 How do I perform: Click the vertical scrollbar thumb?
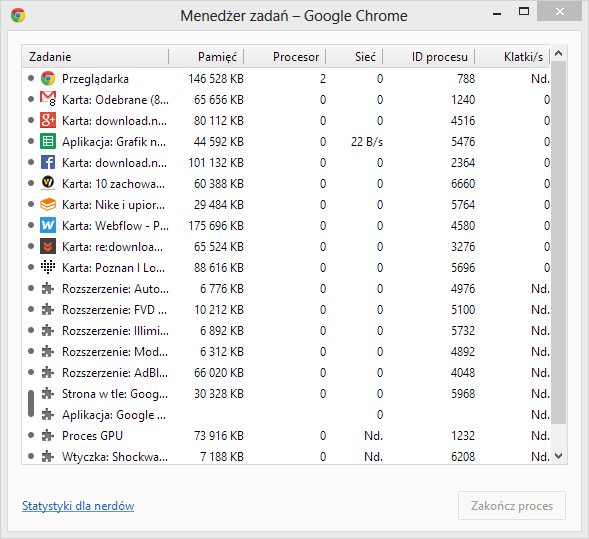click(x=559, y=242)
